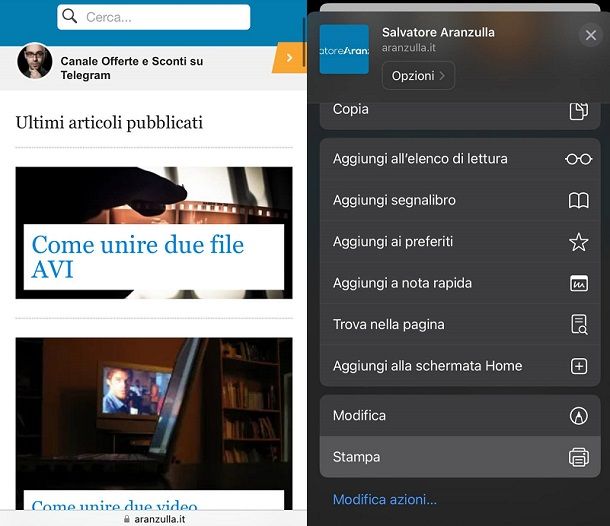The width and height of the screenshot is (610, 526).
Task: Tap the plus square Home screen icon
Action: click(579, 366)
